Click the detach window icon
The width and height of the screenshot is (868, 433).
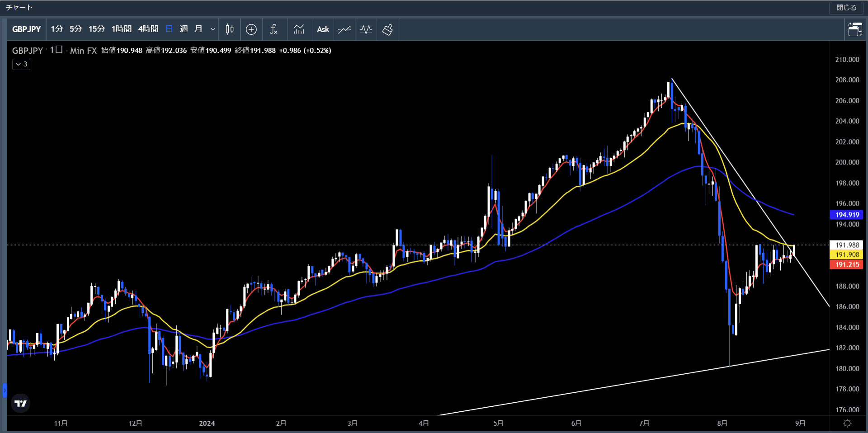pos(855,29)
